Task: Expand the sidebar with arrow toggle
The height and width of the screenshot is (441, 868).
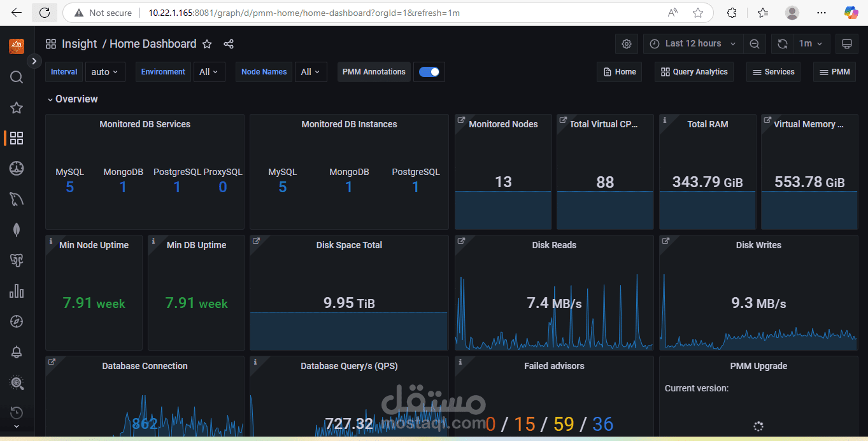Action: pos(34,61)
